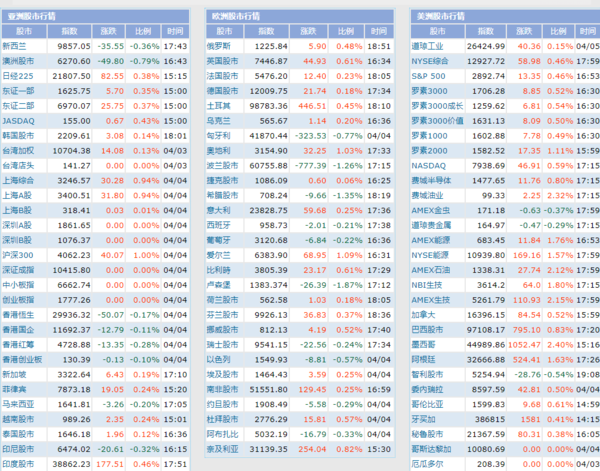The height and width of the screenshot is (471, 600).
Task: Open the 上海B股 link
Action: [17, 210]
